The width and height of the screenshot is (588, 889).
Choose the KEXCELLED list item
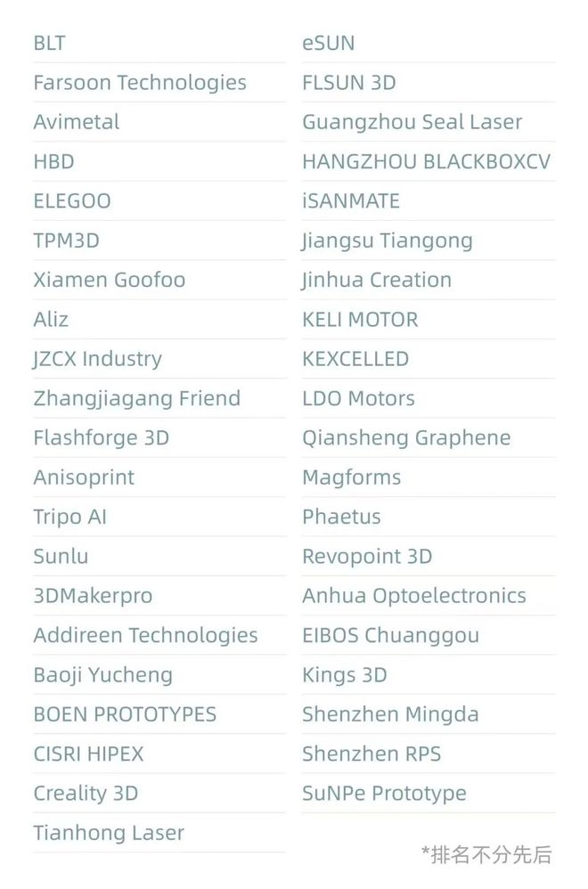pos(355,359)
